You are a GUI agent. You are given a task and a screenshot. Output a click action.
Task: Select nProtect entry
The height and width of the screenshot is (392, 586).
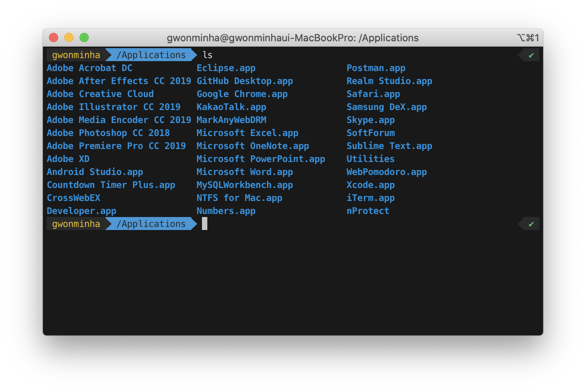[368, 211]
